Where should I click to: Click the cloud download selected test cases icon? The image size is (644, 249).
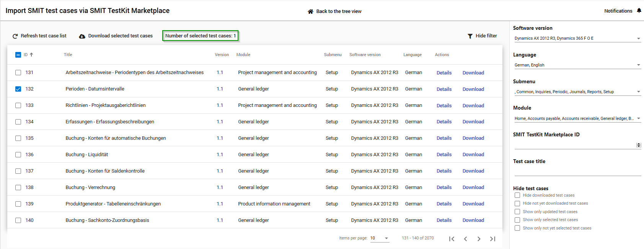point(82,36)
